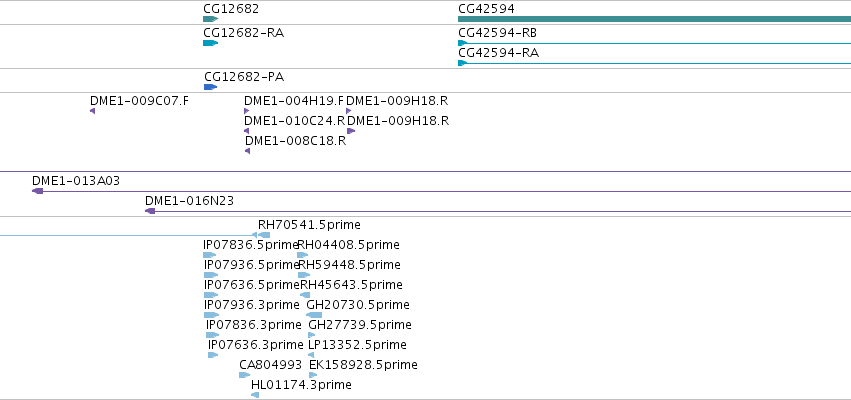Select the CG42594-RA transcript start glyph
This screenshot has height=400, width=851.
462,63
